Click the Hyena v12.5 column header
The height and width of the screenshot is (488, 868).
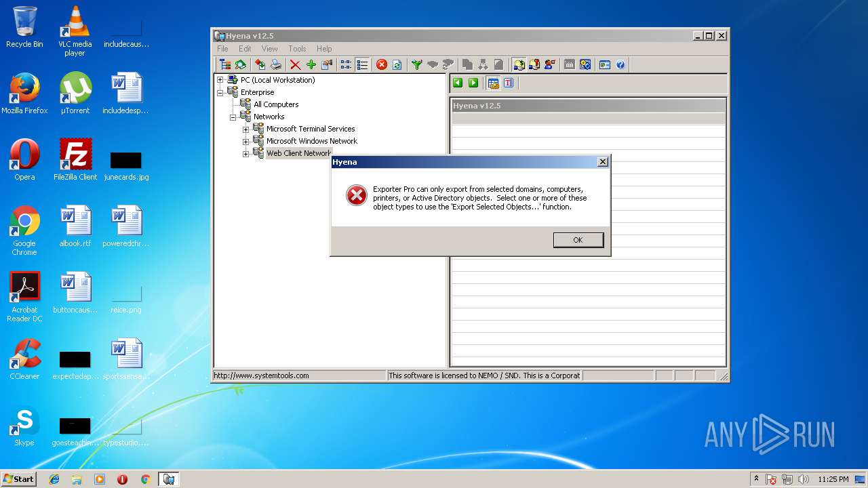pos(588,106)
